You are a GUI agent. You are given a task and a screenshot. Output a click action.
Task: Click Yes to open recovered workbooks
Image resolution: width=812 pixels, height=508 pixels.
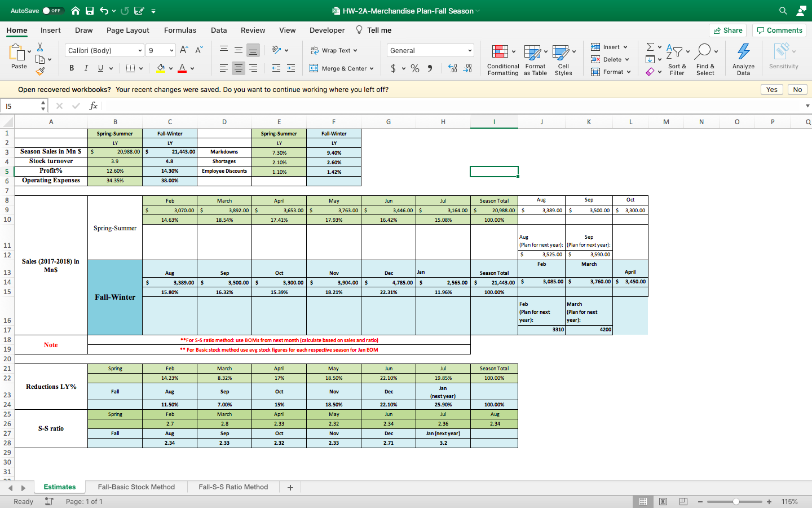click(x=771, y=89)
